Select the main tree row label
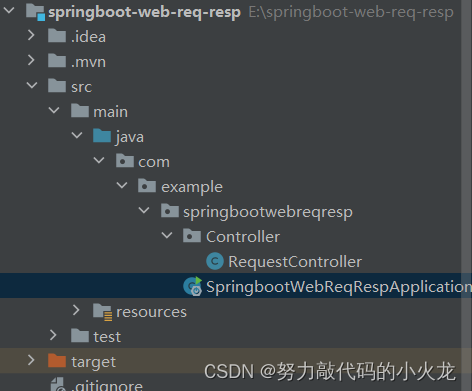 tap(110, 112)
